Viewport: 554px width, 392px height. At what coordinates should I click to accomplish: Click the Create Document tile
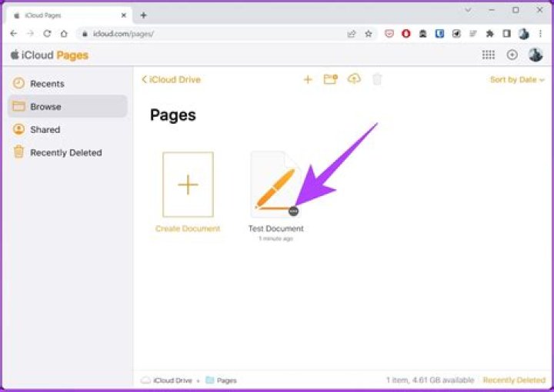[188, 185]
